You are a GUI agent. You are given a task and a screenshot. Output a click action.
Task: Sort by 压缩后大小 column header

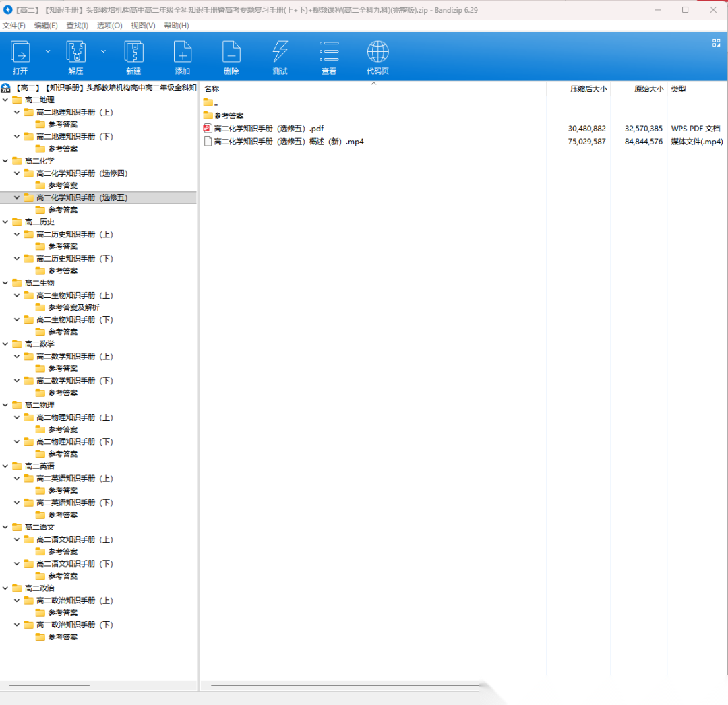click(588, 89)
